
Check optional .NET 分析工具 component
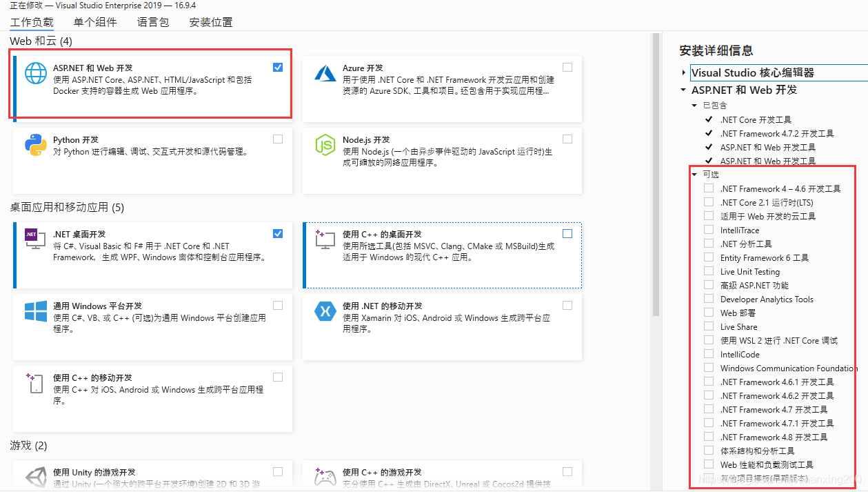coord(709,244)
